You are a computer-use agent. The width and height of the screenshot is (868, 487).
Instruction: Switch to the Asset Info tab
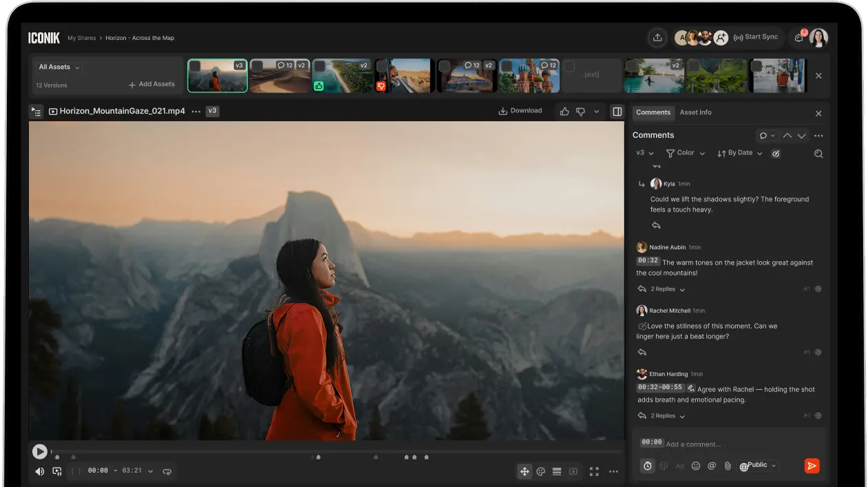(x=695, y=112)
